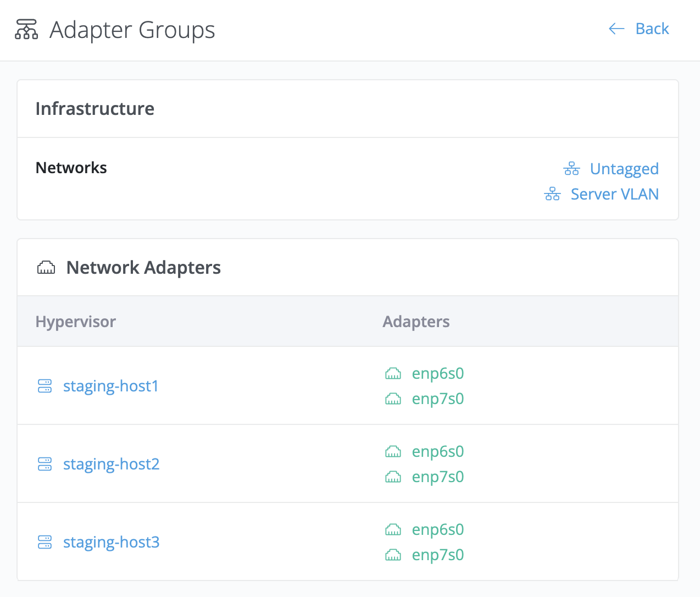Open the Untagged network link

[x=624, y=169]
